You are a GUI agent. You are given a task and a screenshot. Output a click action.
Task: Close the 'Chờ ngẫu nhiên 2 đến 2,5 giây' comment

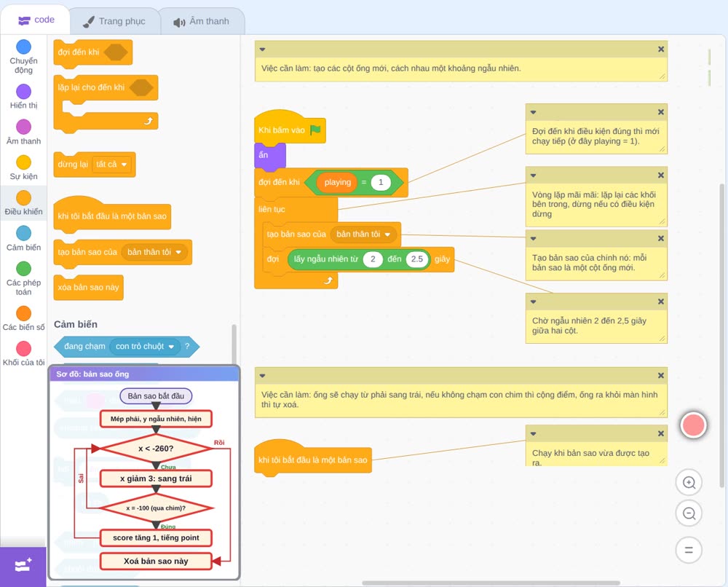661,302
